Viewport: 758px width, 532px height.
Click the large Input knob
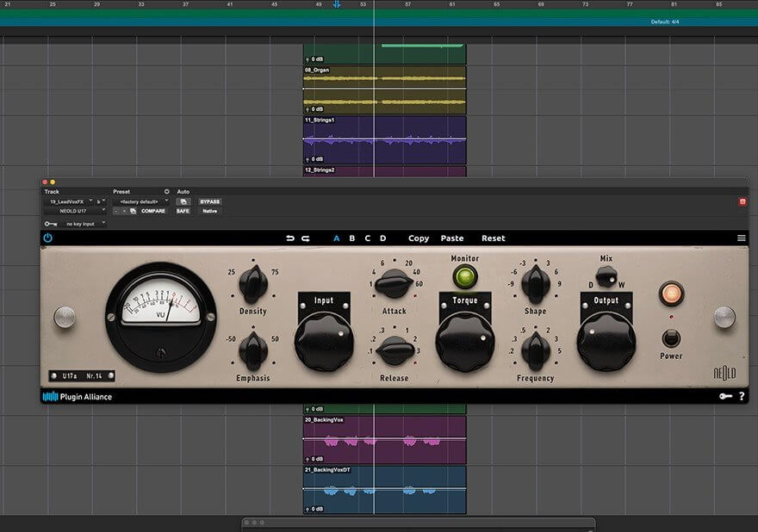(x=324, y=342)
